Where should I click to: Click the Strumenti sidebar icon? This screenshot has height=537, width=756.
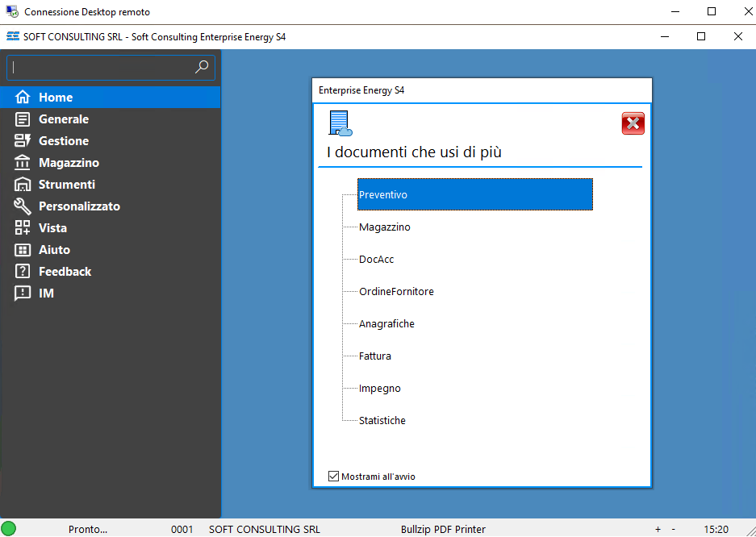tap(23, 185)
